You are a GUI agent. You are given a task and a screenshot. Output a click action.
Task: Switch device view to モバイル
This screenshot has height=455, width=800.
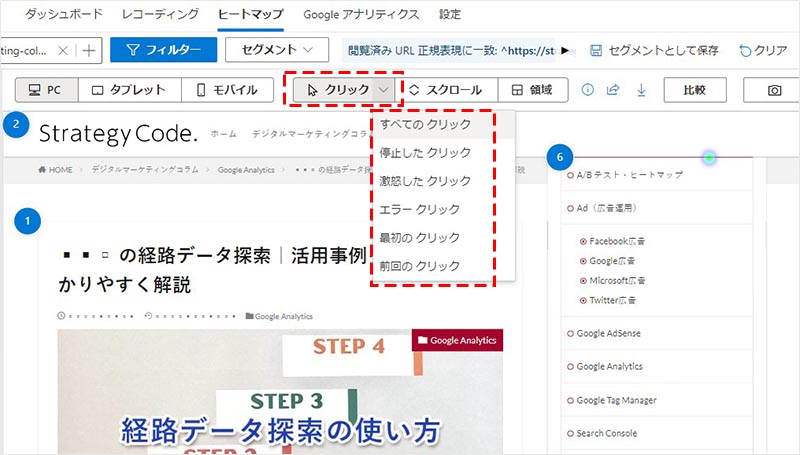click(226, 90)
